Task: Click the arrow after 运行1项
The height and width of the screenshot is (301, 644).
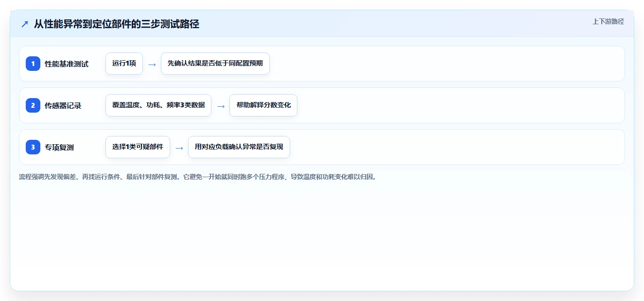Action: (x=152, y=64)
